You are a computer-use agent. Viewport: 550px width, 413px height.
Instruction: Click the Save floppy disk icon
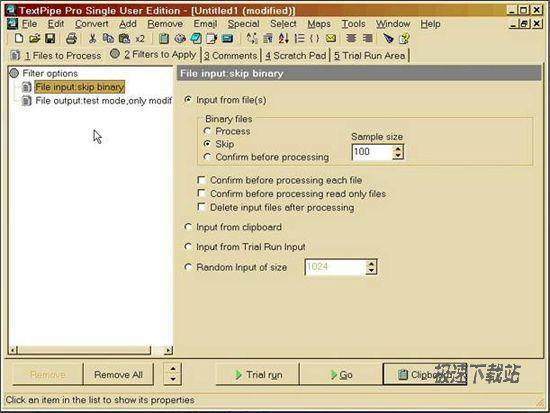[x=50, y=38]
